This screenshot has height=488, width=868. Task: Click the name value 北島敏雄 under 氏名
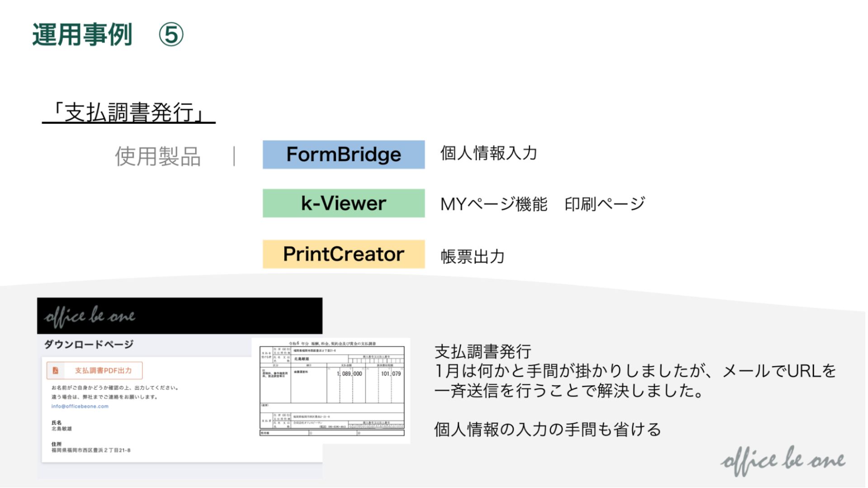coord(61,429)
